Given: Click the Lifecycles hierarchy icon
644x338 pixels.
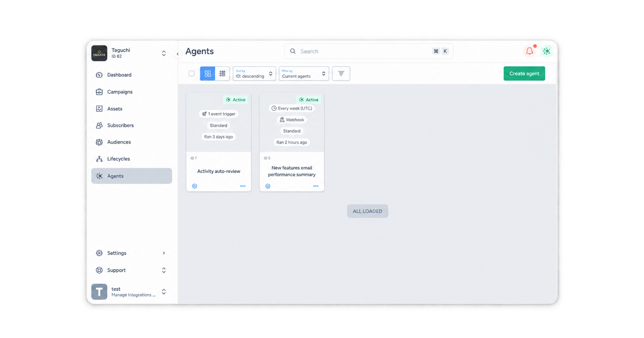Looking at the screenshot, I should coord(99,159).
